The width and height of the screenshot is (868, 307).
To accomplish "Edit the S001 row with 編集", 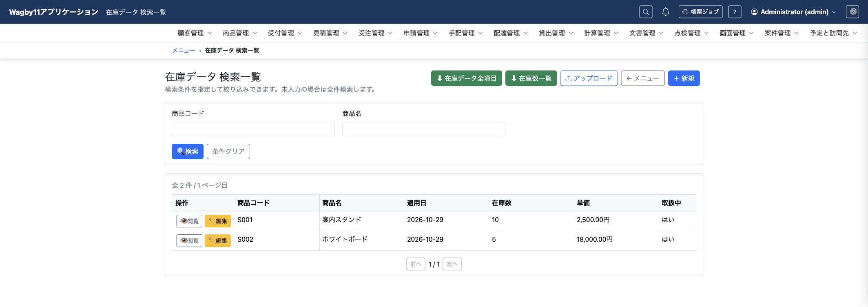I will tap(218, 221).
